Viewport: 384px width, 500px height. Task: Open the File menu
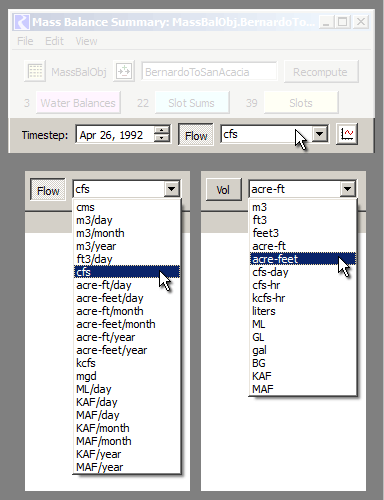click(25, 41)
